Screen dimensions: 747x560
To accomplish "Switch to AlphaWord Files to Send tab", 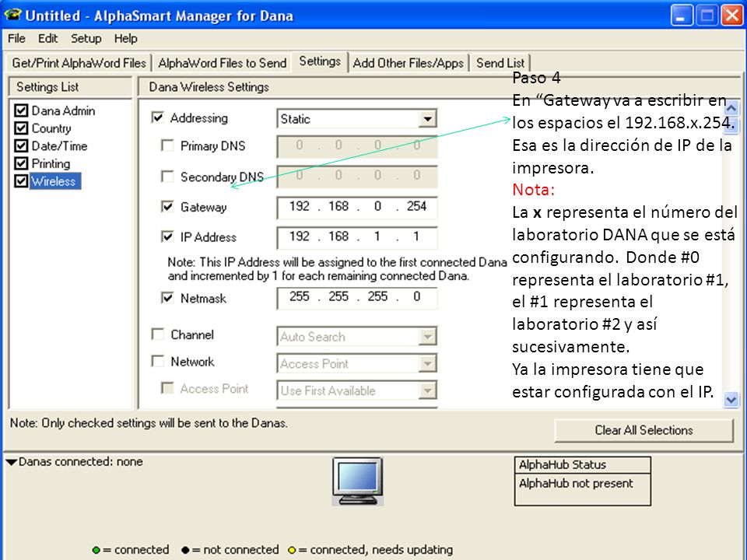I will click(222, 63).
